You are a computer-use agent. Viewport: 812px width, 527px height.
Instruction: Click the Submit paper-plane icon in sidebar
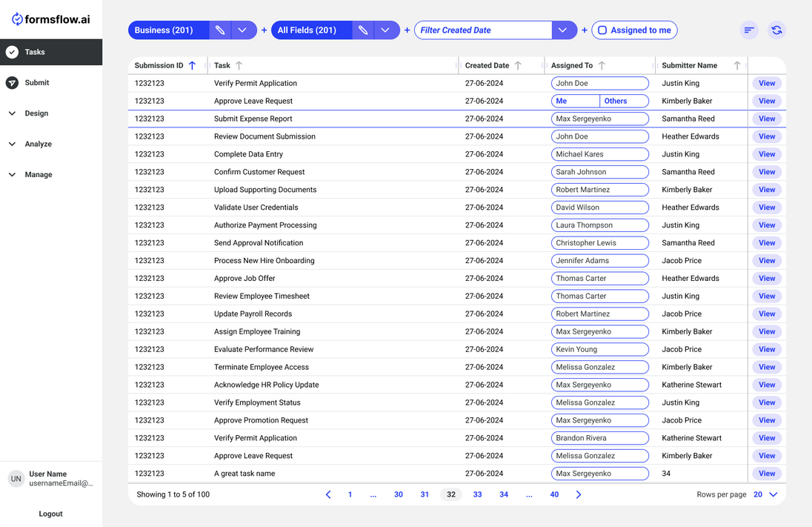tap(12, 83)
